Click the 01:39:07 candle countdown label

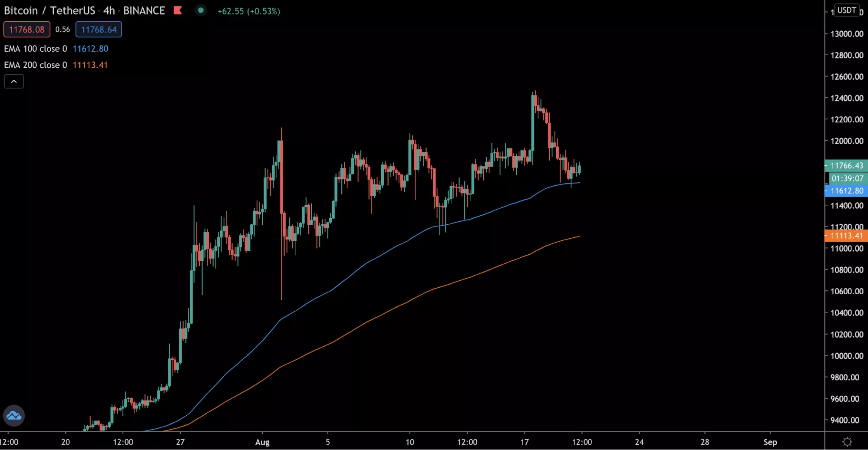click(847, 178)
